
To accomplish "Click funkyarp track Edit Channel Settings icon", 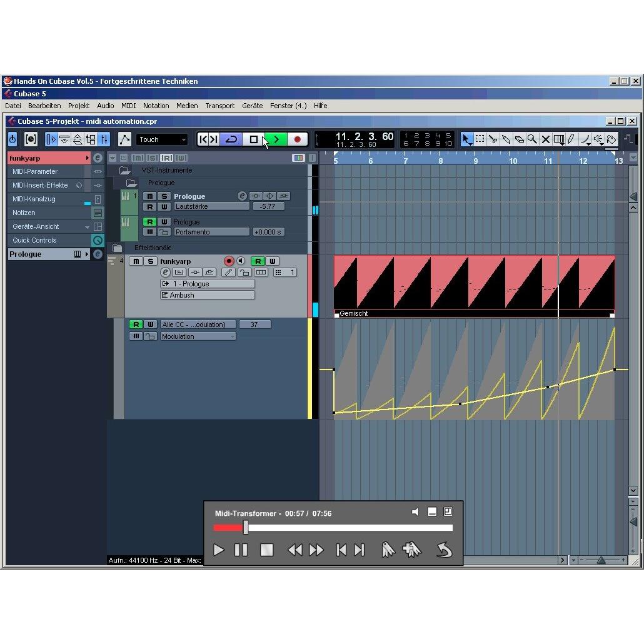I will pyautogui.click(x=165, y=273).
